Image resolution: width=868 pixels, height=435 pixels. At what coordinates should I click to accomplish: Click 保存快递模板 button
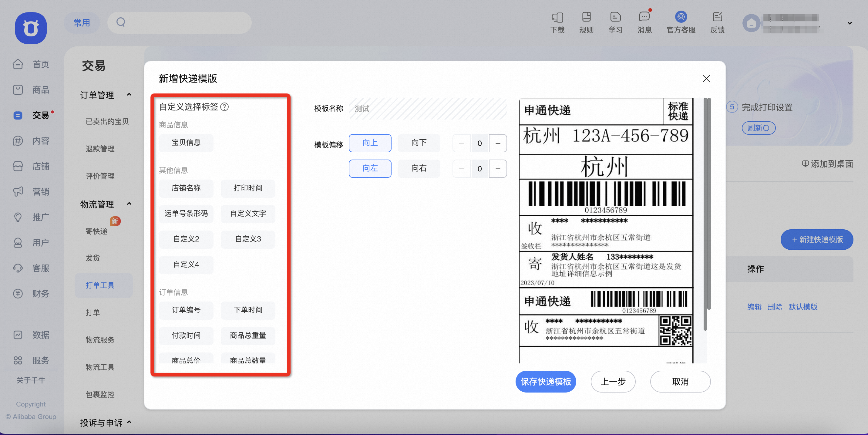(546, 381)
